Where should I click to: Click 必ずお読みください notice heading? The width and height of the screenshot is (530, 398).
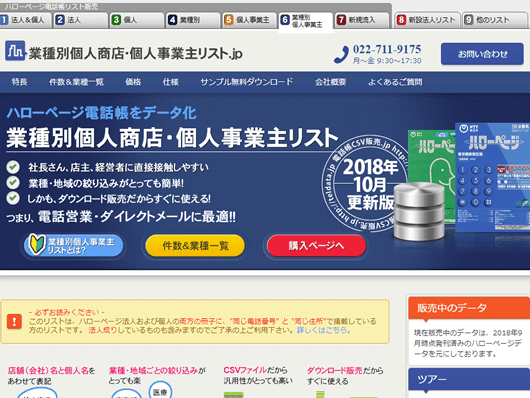[x=67, y=312]
